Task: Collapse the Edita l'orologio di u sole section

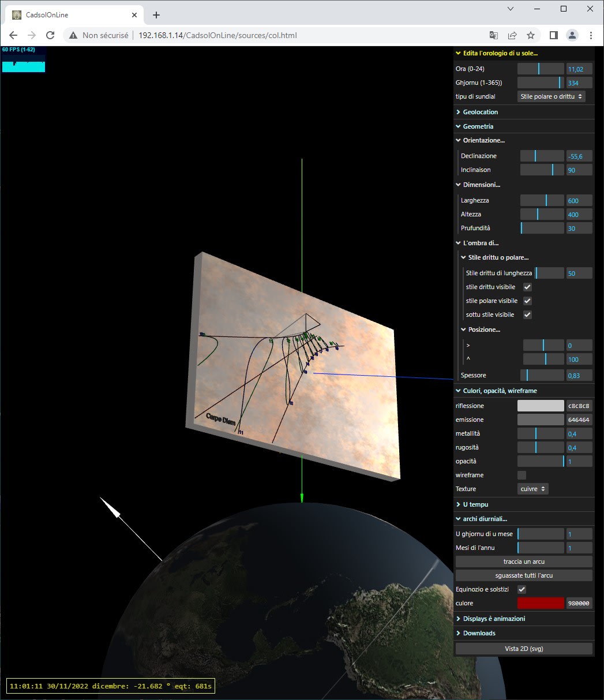Action: click(524, 53)
